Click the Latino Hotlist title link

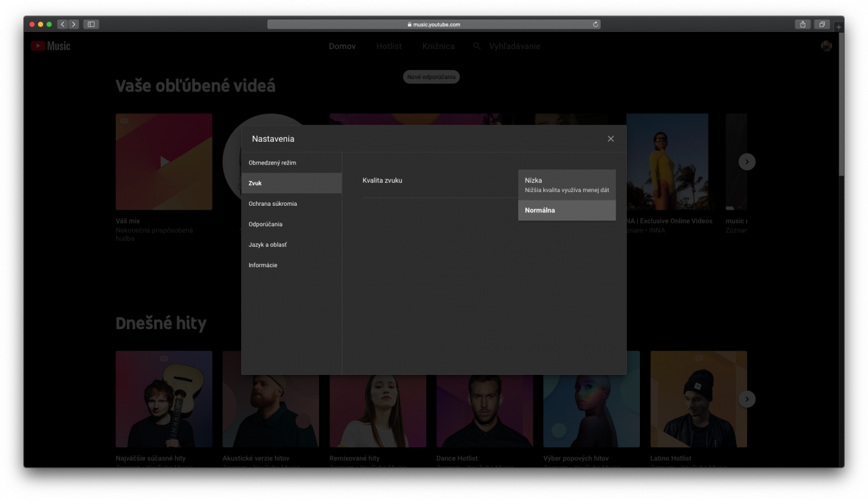671,459
